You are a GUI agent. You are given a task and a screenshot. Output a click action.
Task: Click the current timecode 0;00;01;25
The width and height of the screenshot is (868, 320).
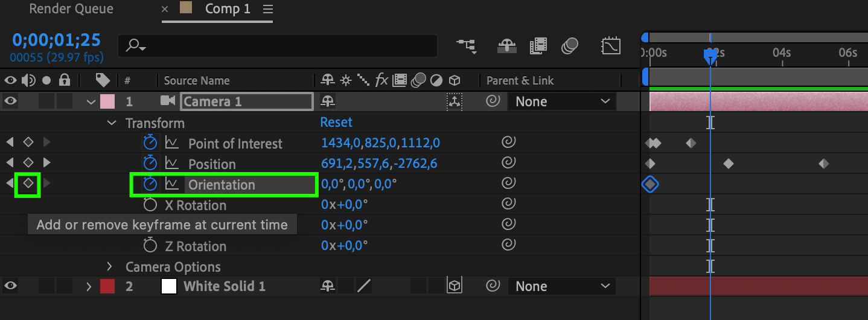point(56,40)
